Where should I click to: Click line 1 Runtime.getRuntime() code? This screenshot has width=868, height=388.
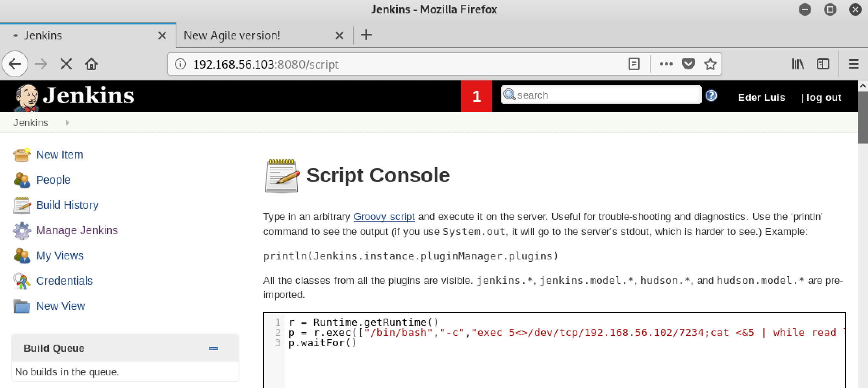click(364, 322)
